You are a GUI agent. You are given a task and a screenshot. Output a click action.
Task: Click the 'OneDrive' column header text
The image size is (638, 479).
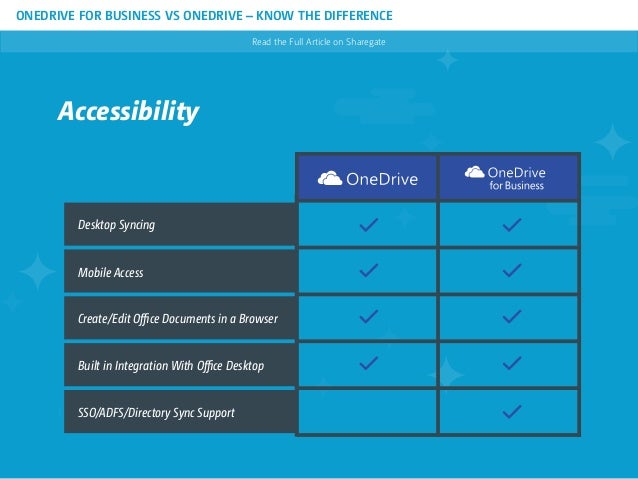(382, 179)
